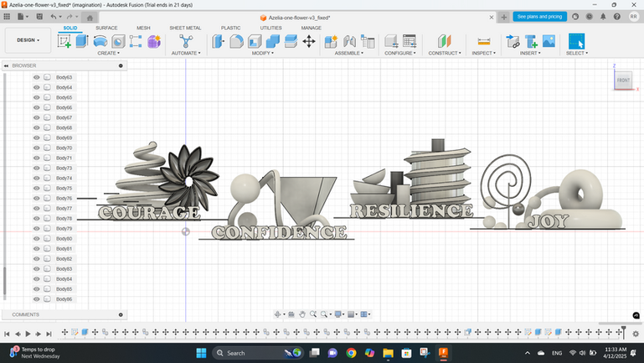This screenshot has height=363, width=644.
Task: Open the Help question mark icon
Action: (617, 17)
